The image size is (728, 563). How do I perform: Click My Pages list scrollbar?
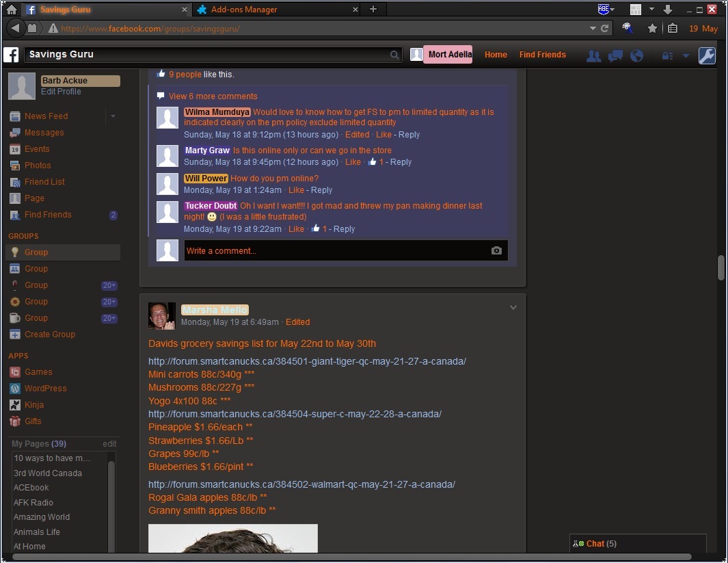[111, 506]
